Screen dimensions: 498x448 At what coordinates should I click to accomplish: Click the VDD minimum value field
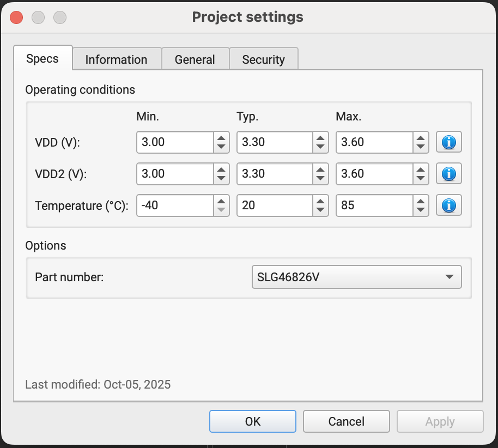click(x=174, y=142)
